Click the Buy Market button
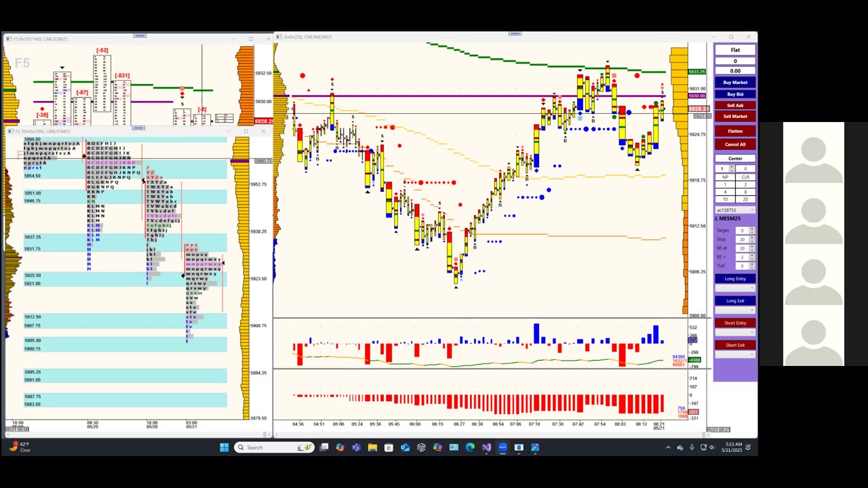 (x=735, y=83)
